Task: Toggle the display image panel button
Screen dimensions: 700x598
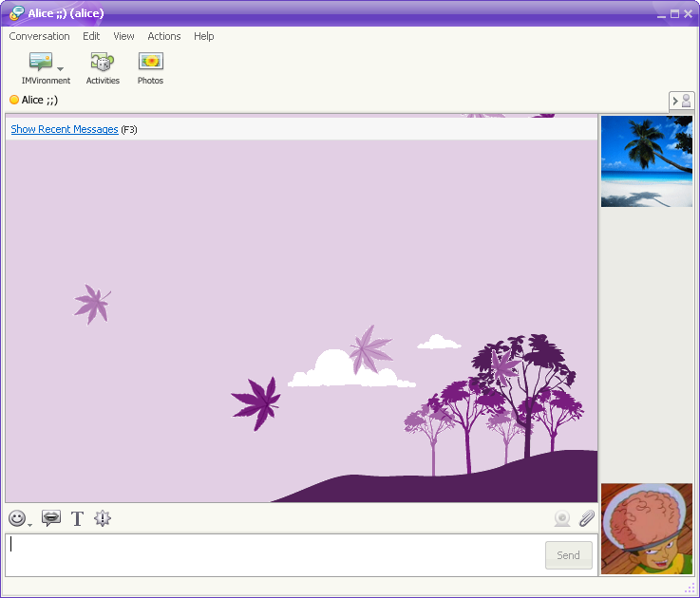Action: tap(682, 101)
